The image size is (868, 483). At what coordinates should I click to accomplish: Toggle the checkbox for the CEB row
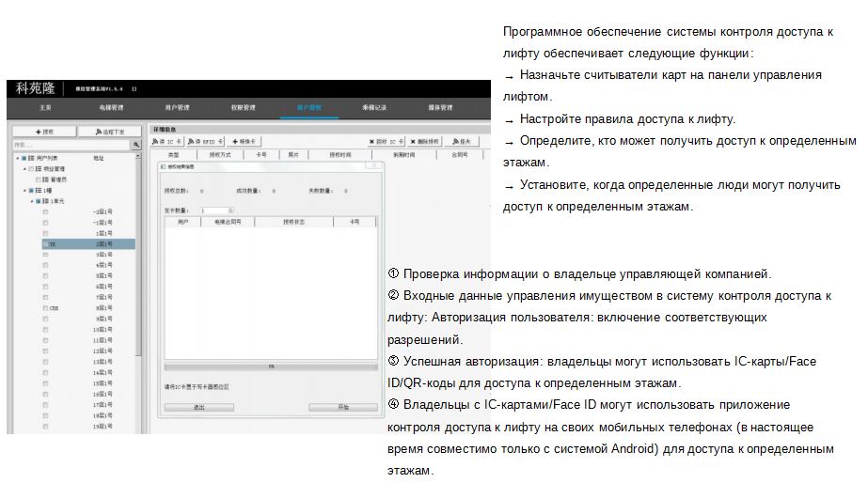pos(45,308)
